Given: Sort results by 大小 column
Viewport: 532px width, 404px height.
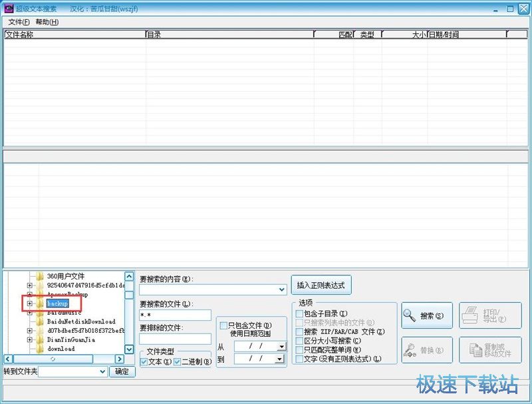Looking at the screenshot, I should pos(404,35).
